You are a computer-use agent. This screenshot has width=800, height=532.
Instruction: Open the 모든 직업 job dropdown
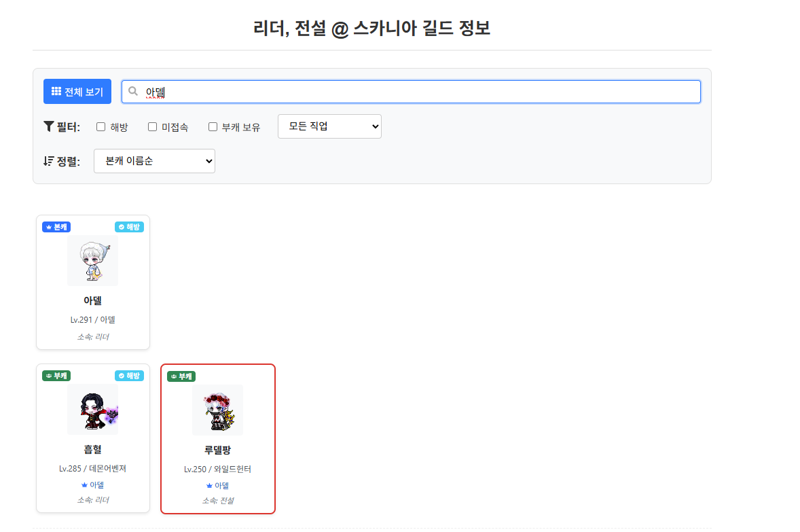pos(330,126)
